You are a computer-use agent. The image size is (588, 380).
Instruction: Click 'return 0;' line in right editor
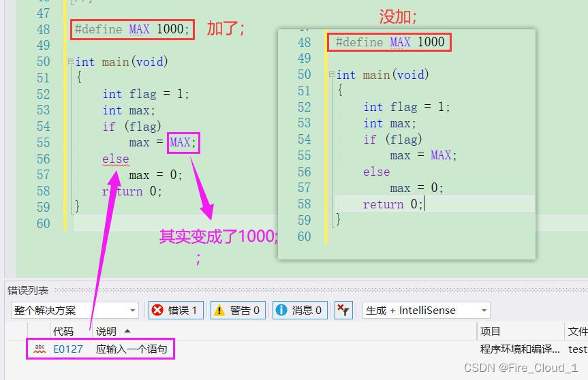pyautogui.click(x=393, y=204)
